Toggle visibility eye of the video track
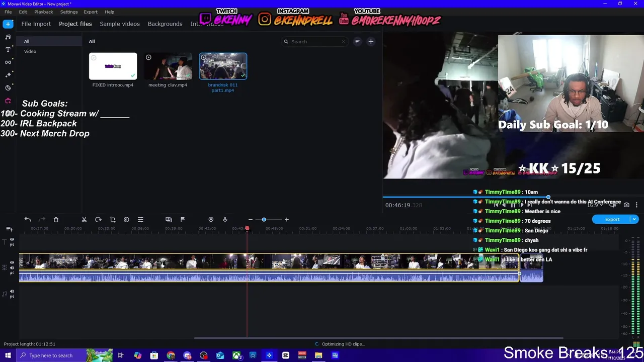The width and height of the screenshot is (644, 362). (x=12, y=262)
